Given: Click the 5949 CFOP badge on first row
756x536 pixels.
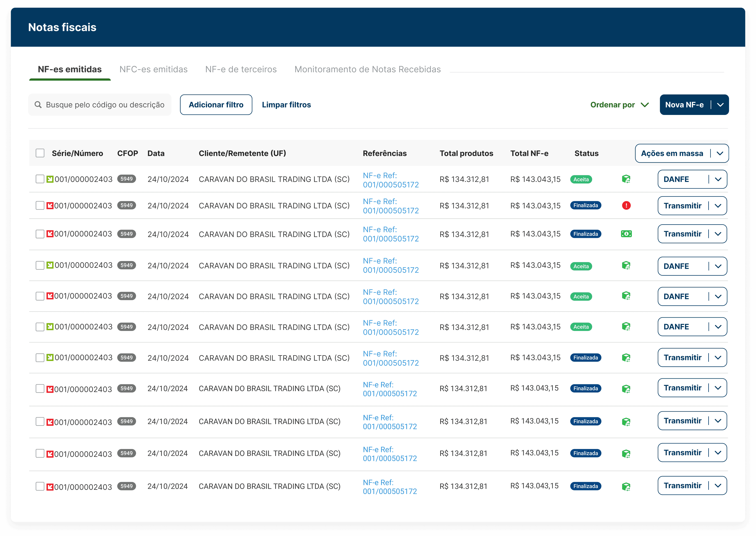Looking at the screenshot, I should pos(126,179).
